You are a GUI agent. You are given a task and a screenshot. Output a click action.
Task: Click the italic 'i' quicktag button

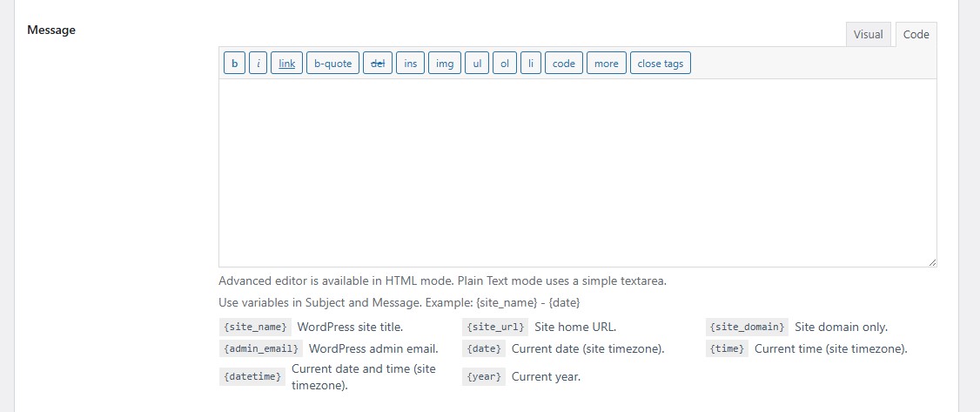pos(258,64)
